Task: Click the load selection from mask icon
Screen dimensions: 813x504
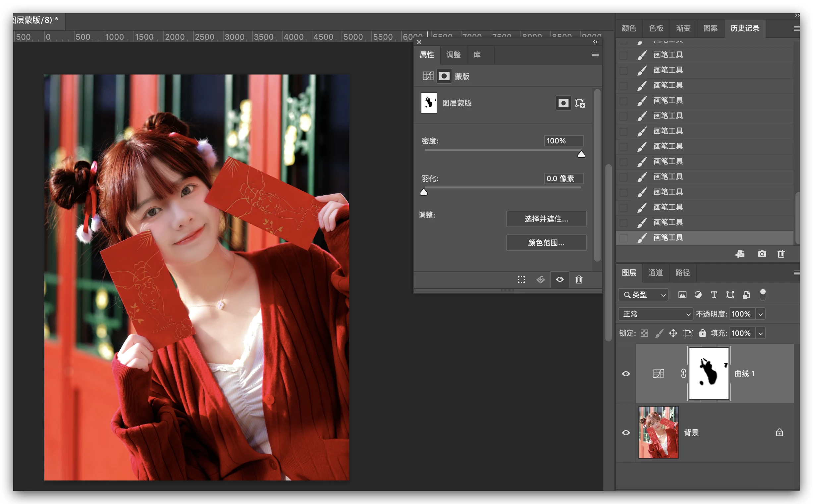Action: [521, 279]
